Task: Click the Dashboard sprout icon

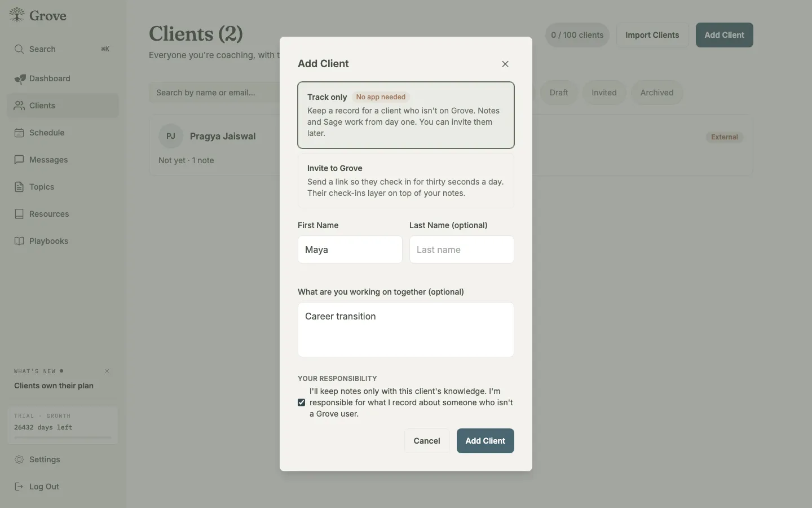Action: tap(19, 78)
